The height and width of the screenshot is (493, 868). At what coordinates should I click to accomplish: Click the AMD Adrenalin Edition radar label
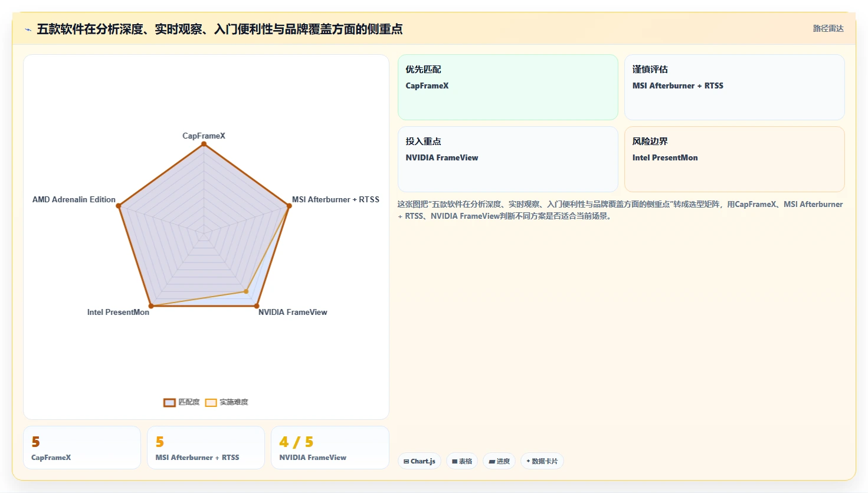point(74,199)
